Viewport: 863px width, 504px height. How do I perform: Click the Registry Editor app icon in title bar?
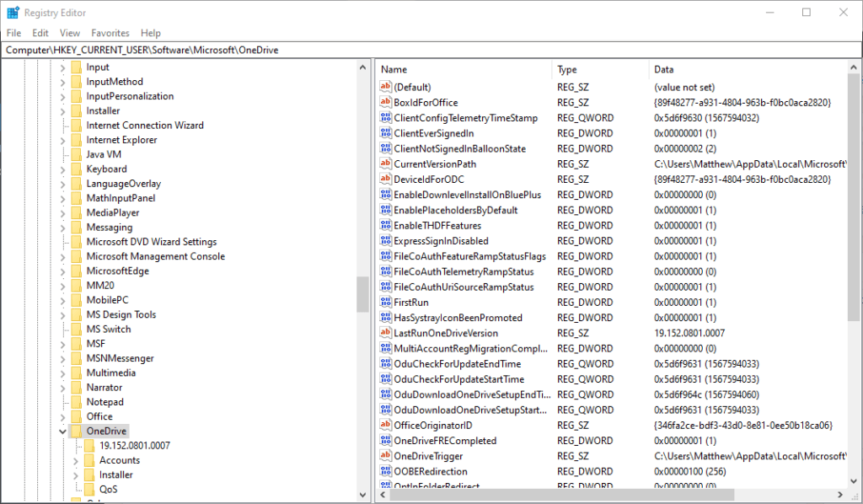(x=13, y=13)
